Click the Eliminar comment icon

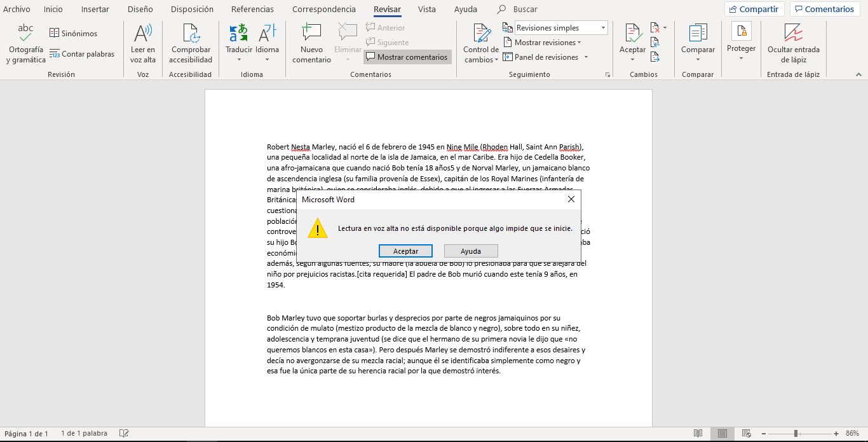[x=348, y=33]
